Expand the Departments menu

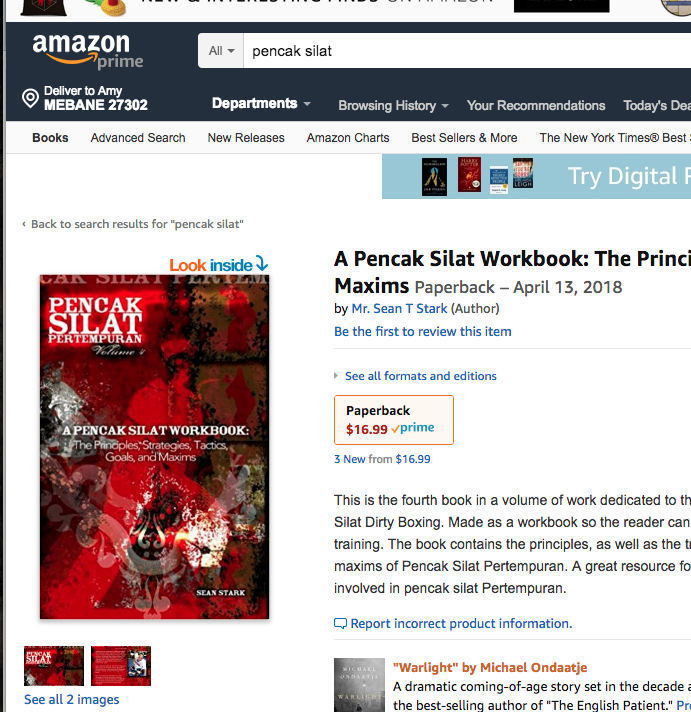pos(261,104)
